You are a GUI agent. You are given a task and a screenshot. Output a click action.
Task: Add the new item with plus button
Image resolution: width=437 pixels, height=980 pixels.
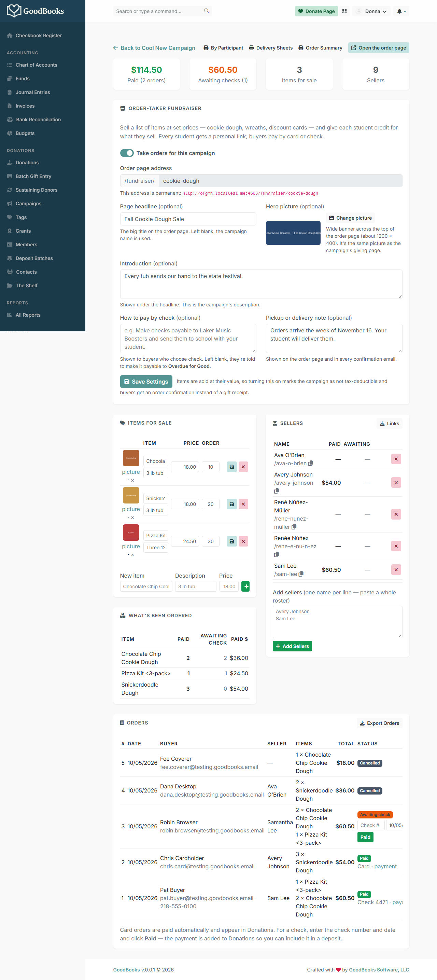point(246,586)
